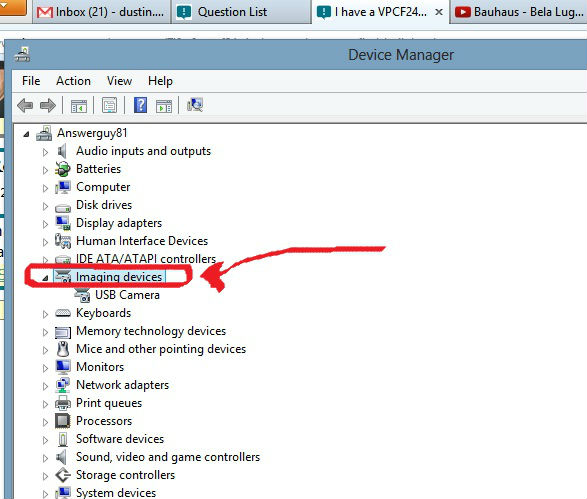587x499 pixels.
Task: Click Show/Hide Console Tree toolbar icon
Action: 79,106
